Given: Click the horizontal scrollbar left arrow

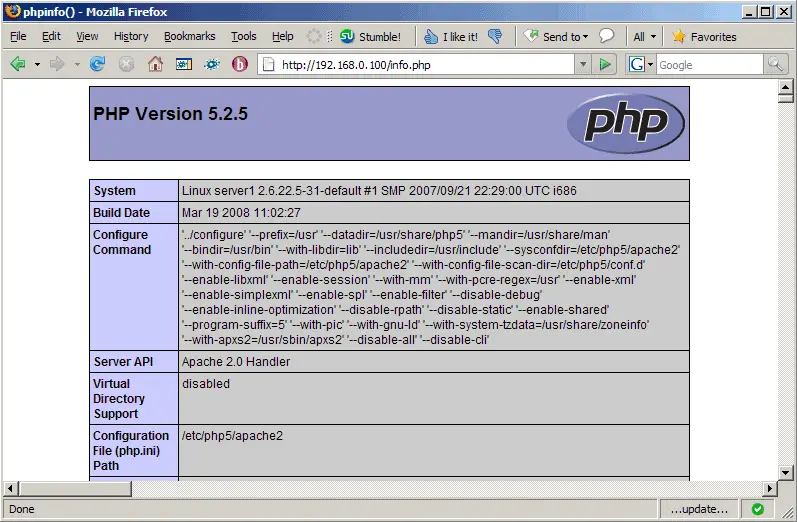Looking at the screenshot, I should tap(10, 488).
